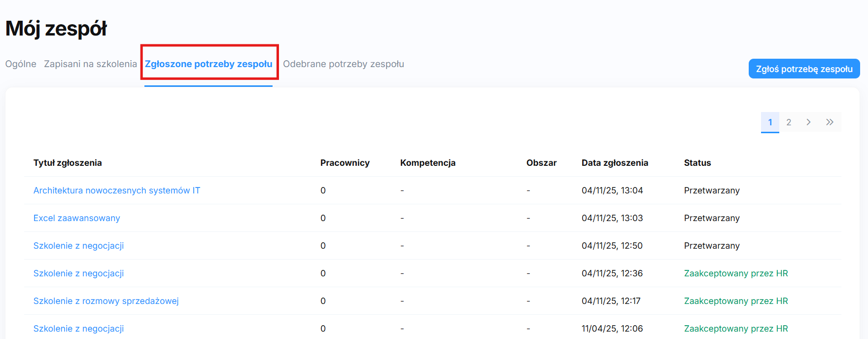Open Szkolenie z negocjacji dated 11/04/25

point(78,329)
